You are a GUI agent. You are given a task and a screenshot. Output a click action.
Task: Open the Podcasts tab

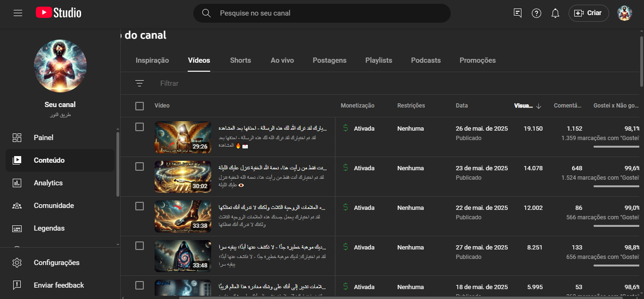[x=426, y=60]
